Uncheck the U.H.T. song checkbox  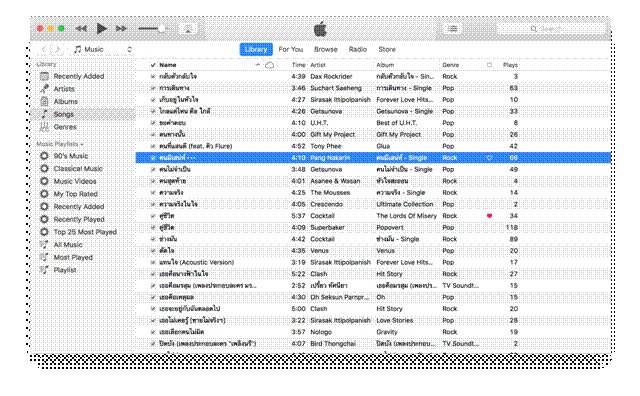pos(153,123)
